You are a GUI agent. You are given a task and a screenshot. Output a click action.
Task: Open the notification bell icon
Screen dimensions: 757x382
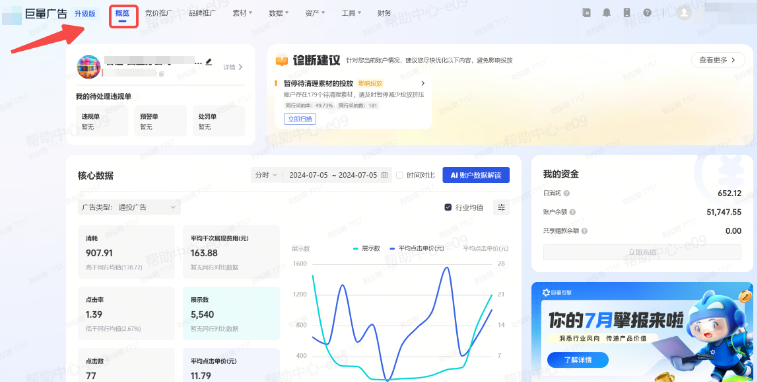tap(606, 13)
